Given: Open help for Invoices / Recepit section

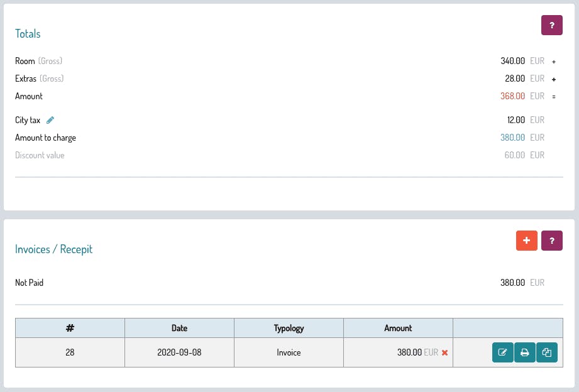Looking at the screenshot, I should pyautogui.click(x=552, y=241).
